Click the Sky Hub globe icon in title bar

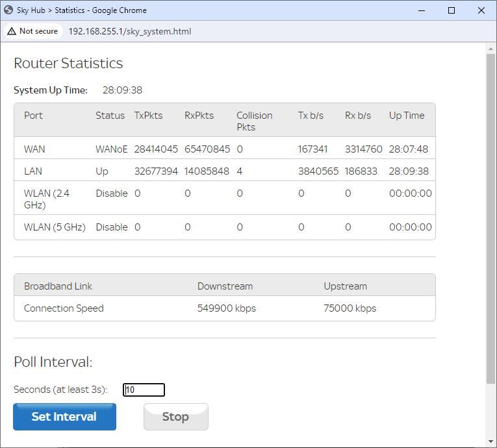coord(9,10)
